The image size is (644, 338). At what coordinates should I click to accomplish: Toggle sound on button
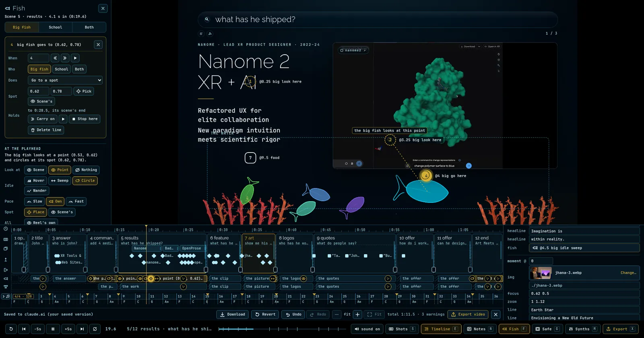click(x=367, y=329)
